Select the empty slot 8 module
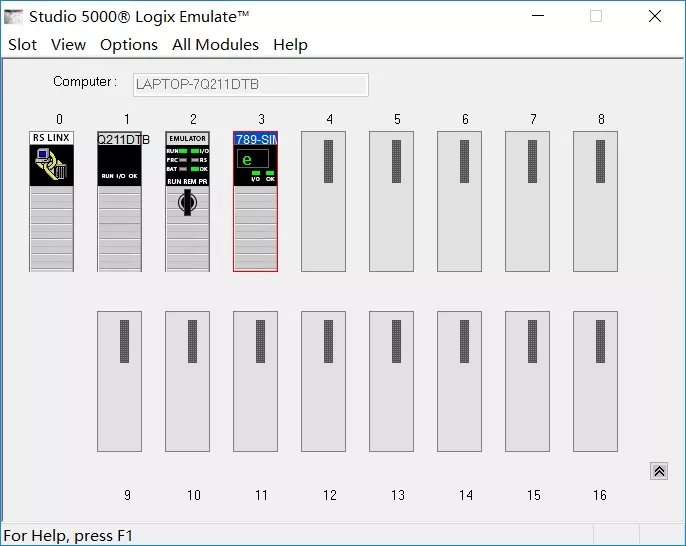Viewport: 686px width, 546px height. 595,201
